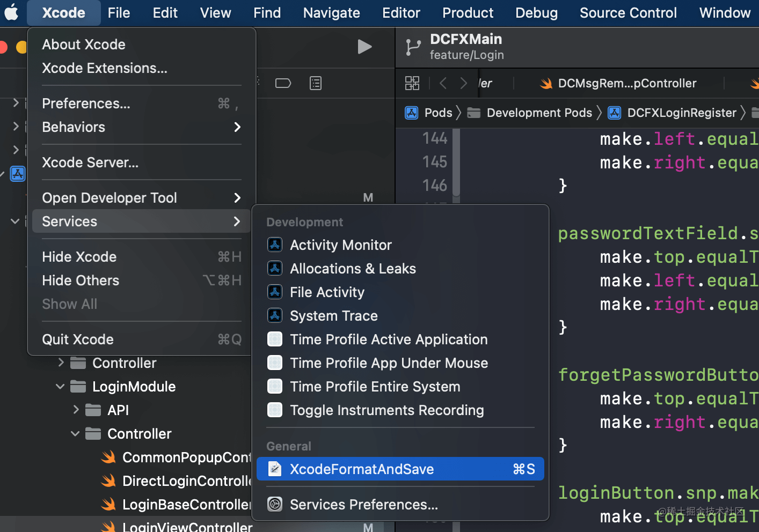The image size is (759, 532).
Task: Click the XcodeFormatAndSave script icon
Action: coord(275,469)
